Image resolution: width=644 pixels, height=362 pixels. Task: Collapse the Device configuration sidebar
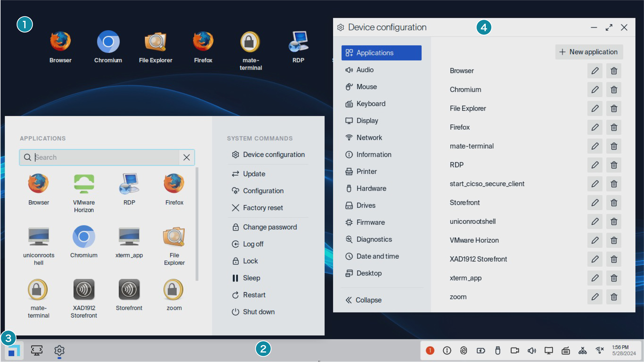(x=364, y=300)
